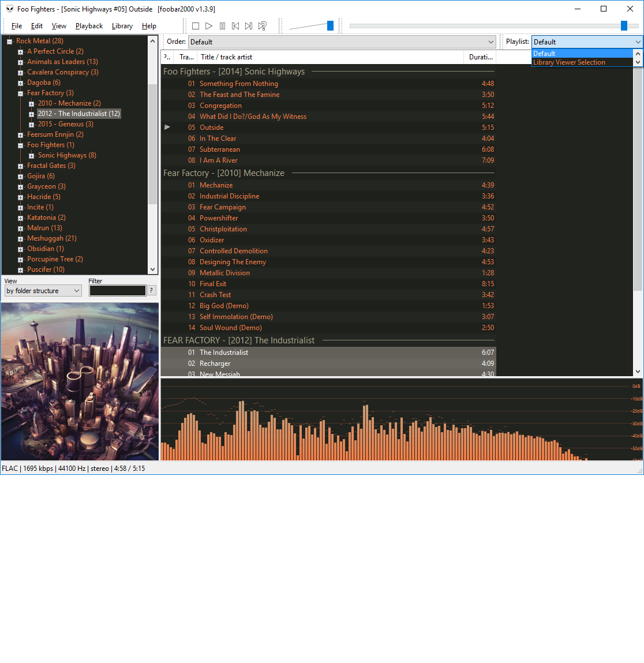Select track 'Recharger'

(x=328, y=364)
